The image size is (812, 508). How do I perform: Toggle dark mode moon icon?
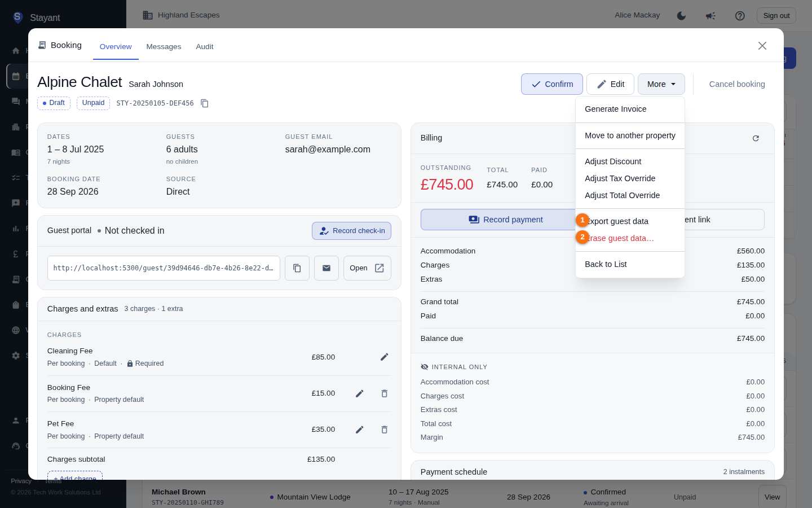click(x=681, y=16)
